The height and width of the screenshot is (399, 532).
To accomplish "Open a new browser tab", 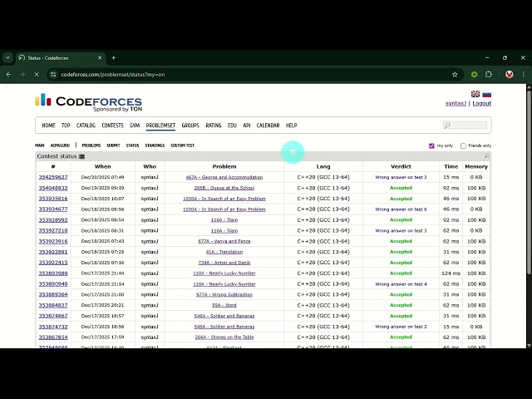I will coord(114,58).
